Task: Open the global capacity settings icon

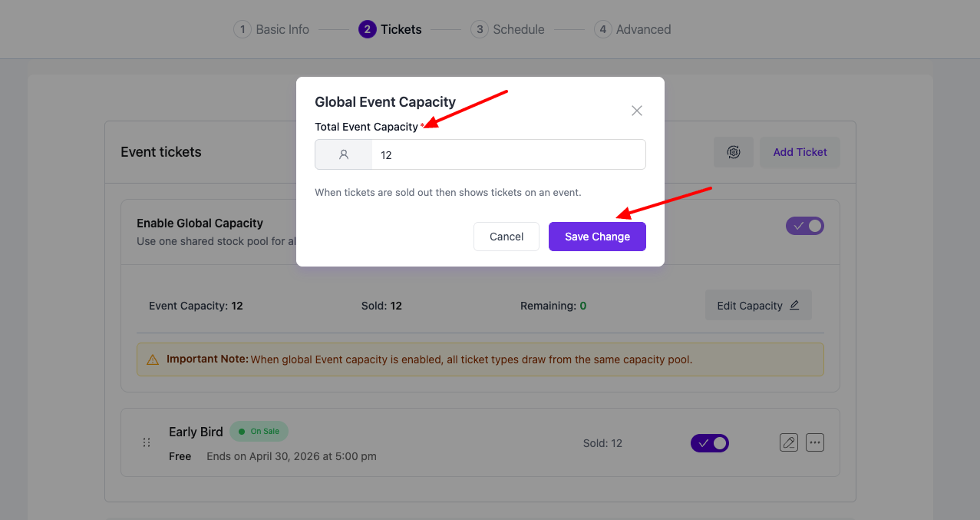Action: coord(733,152)
